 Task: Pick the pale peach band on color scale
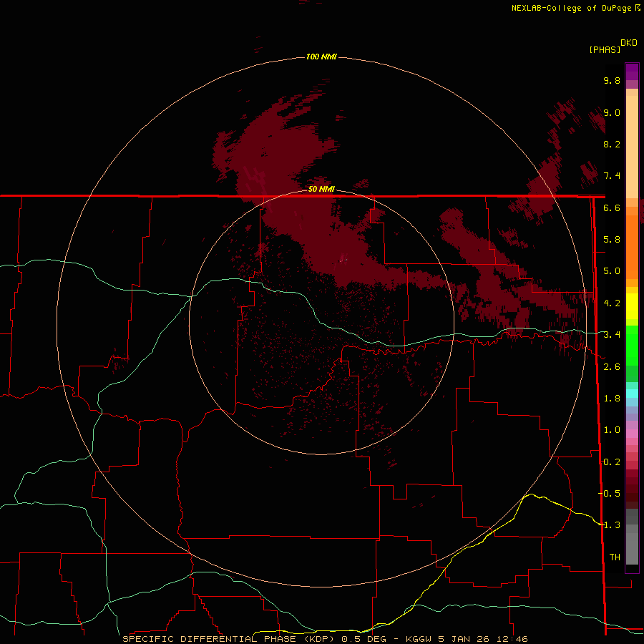pos(632,147)
